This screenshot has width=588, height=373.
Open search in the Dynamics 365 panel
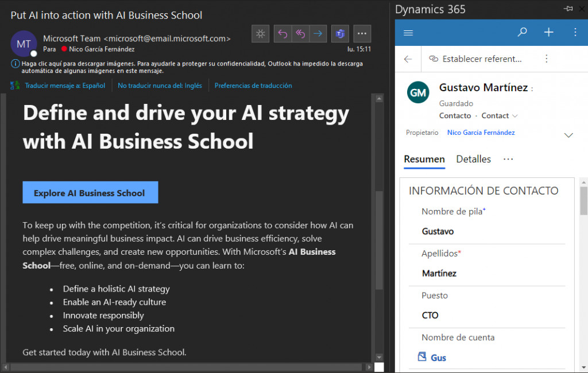[522, 33]
